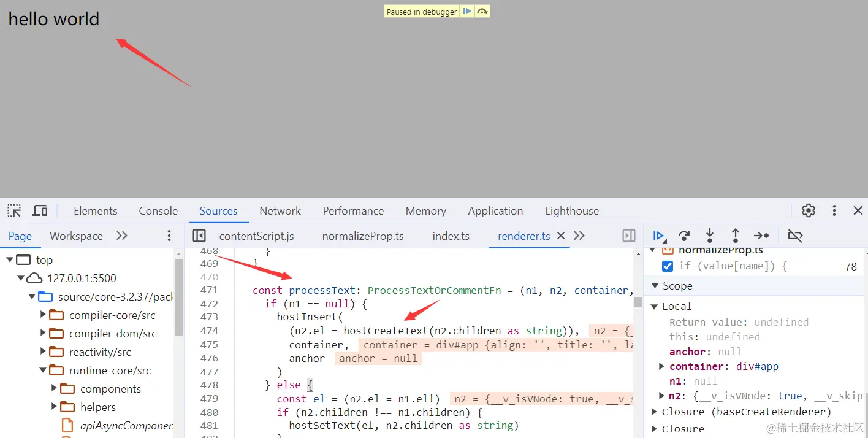Open the Network panel

pyautogui.click(x=280, y=210)
